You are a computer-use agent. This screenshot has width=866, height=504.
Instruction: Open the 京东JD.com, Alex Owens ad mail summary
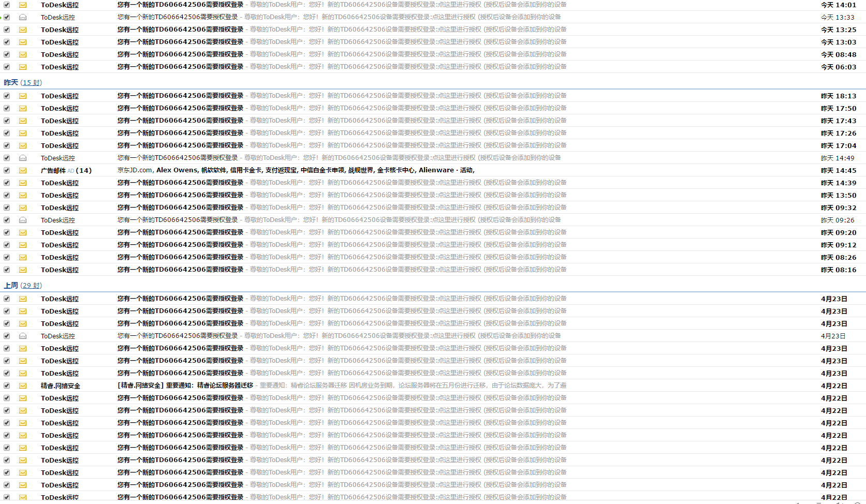(296, 170)
